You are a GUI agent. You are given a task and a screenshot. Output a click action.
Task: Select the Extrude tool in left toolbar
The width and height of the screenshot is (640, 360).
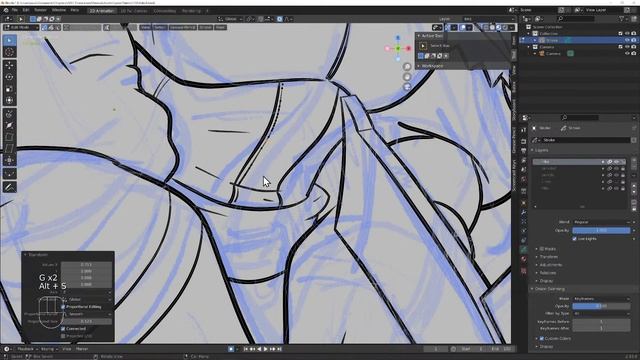(x=9, y=114)
